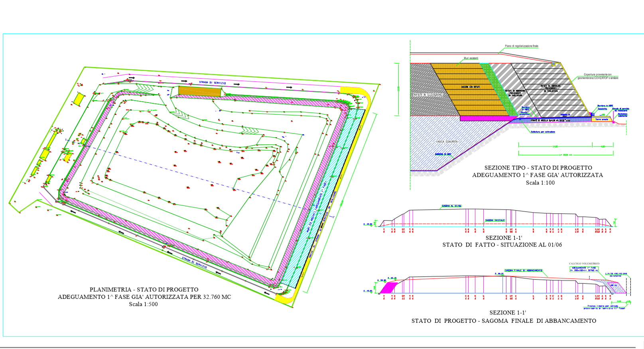Click the "CALCOLO VOLUMETRICO" heading
The image size is (644, 349).
pyautogui.click(x=584, y=264)
